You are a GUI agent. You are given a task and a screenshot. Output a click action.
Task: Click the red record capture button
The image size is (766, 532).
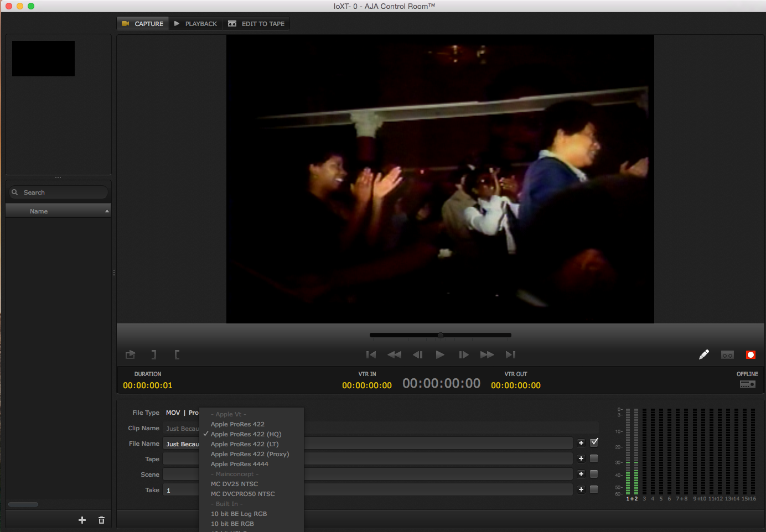(x=751, y=355)
